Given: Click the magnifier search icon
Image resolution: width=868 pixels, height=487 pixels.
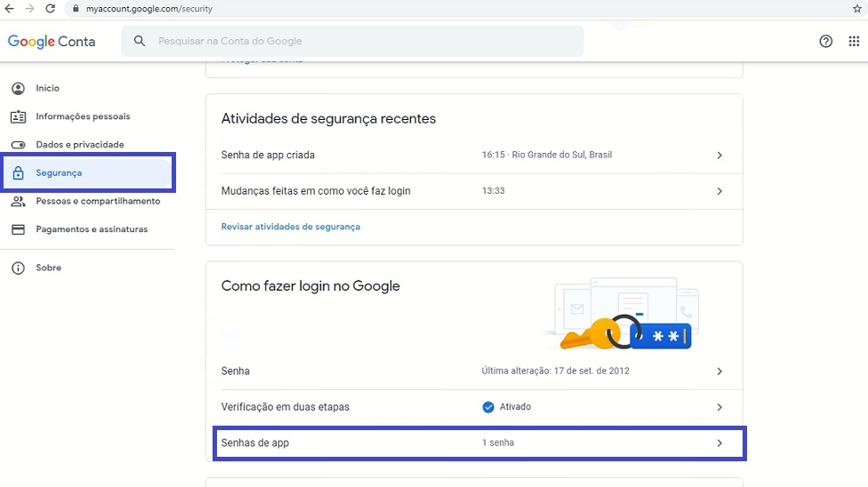Looking at the screenshot, I should [140, 41].
